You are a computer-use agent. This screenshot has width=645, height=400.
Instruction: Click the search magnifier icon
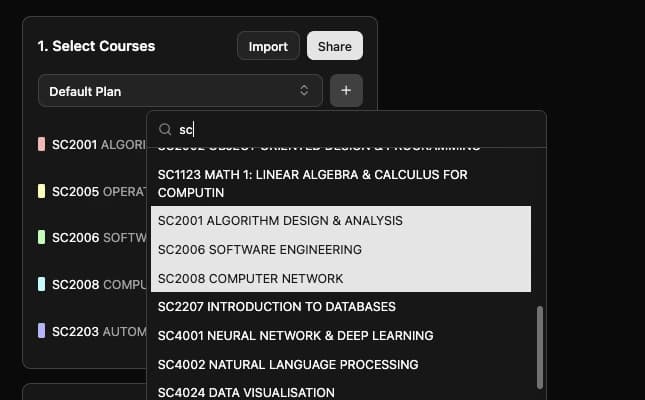[x=165, y=129]
